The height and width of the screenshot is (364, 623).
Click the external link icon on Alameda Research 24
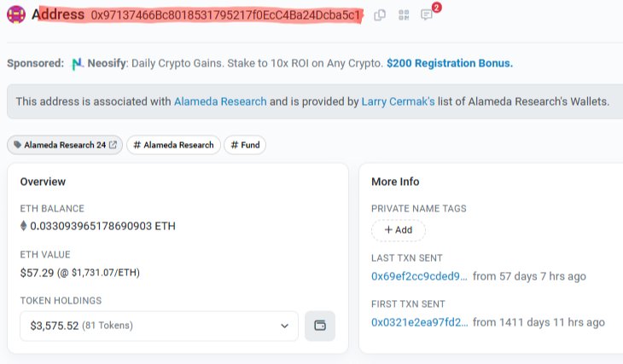coord(113,146)
